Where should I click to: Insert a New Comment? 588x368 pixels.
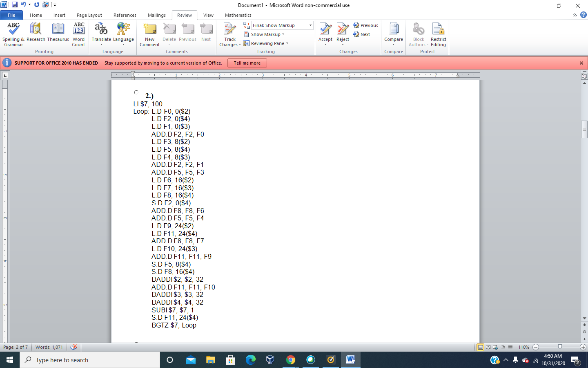coord(150,35)
